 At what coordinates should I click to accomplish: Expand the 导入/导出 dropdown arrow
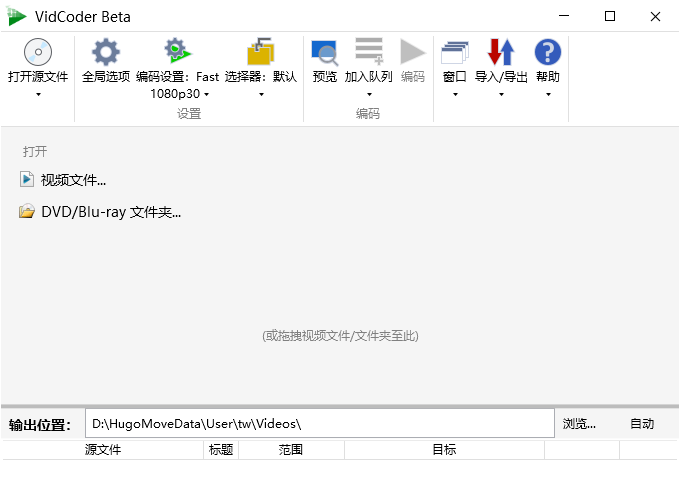coord(501,95)
